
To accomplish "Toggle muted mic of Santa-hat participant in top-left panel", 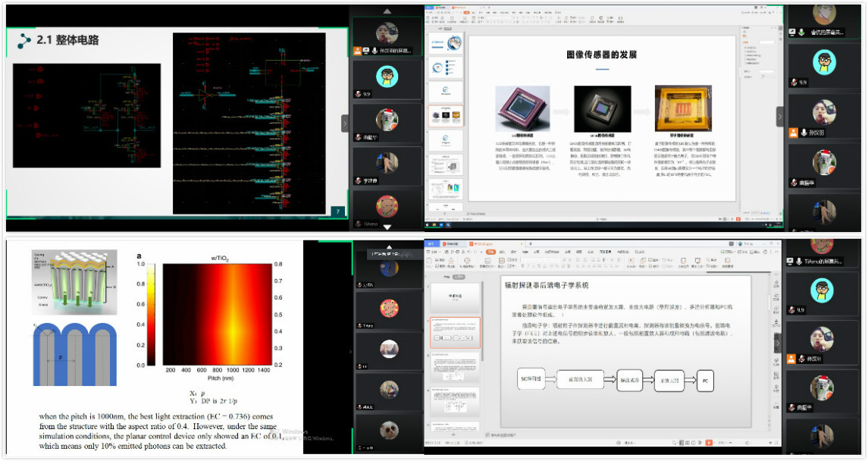I will [358, 137].
